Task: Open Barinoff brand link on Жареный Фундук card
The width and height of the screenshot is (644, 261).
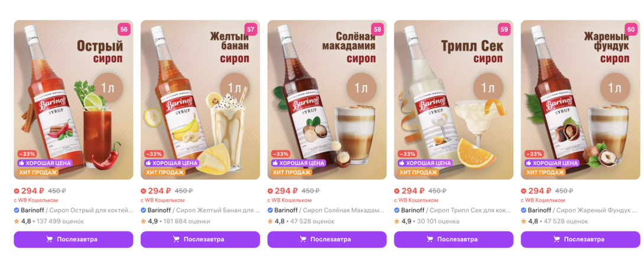Action: (x=540, y=210)
